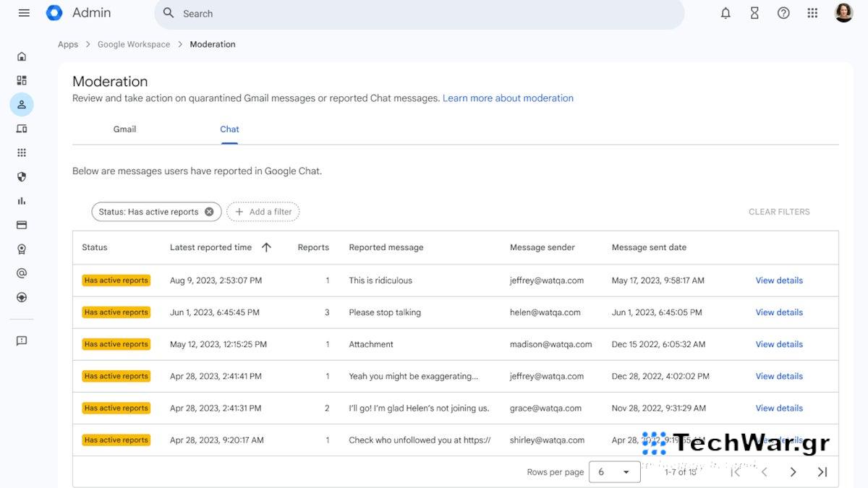868x488 pixels.
Task: Open the main hamburger menu
Action: click(24, 13)
